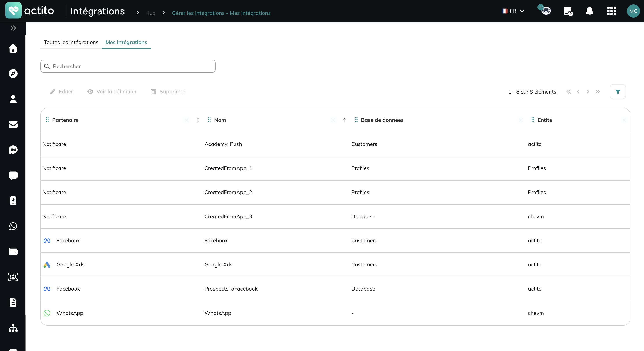Open the MC user avatar menu
644x351 pixels.
[633, 11]
